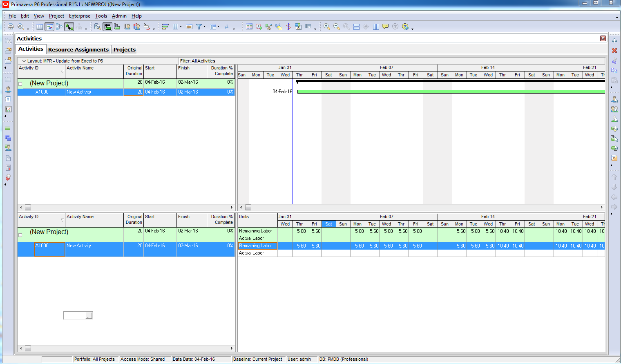Click the Zoom Out magnifier icon

337,27
